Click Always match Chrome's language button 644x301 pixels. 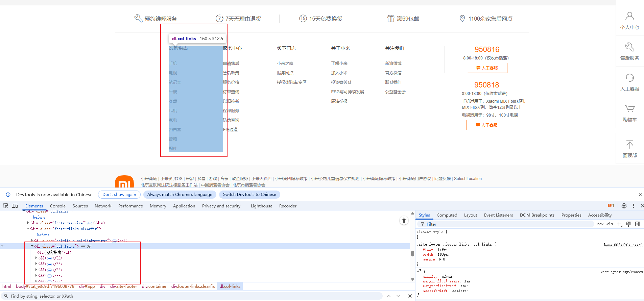coord(180,195)
